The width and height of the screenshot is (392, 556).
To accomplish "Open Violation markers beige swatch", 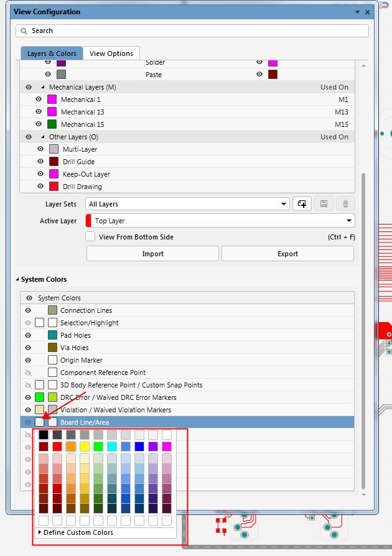I will click(x=39, y=410).
